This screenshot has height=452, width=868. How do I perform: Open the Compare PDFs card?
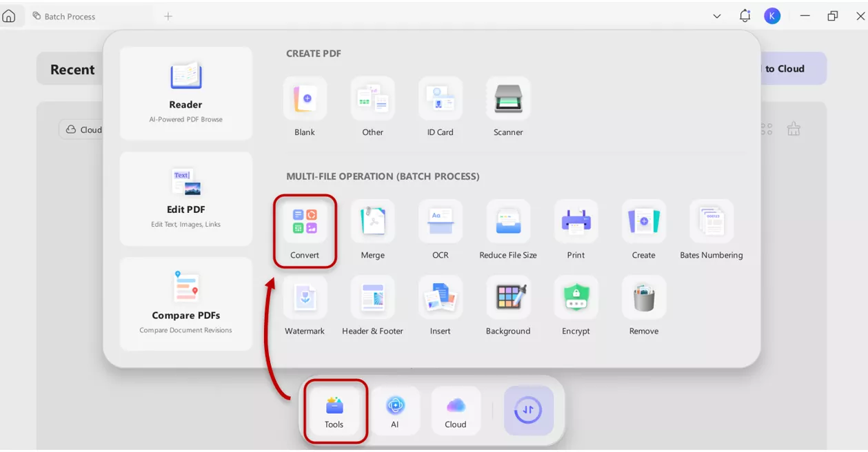tap(185, 303)
